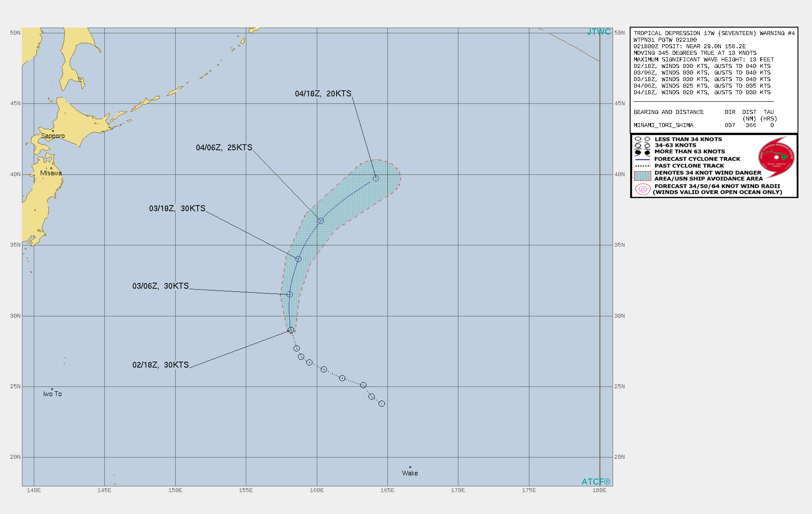Click the right 20N latitude axis label
The image size is (812, 514).
click(620, 457)
